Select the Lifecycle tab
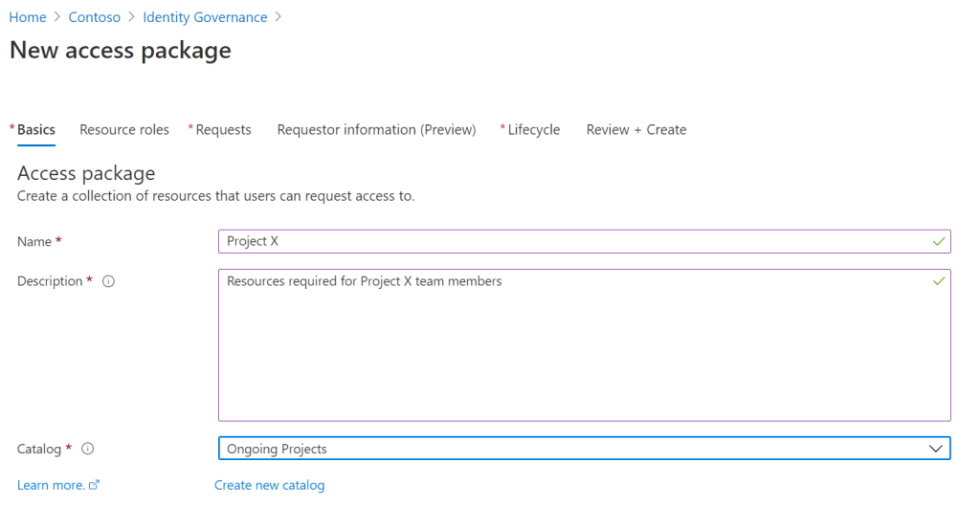 (533, 130)
